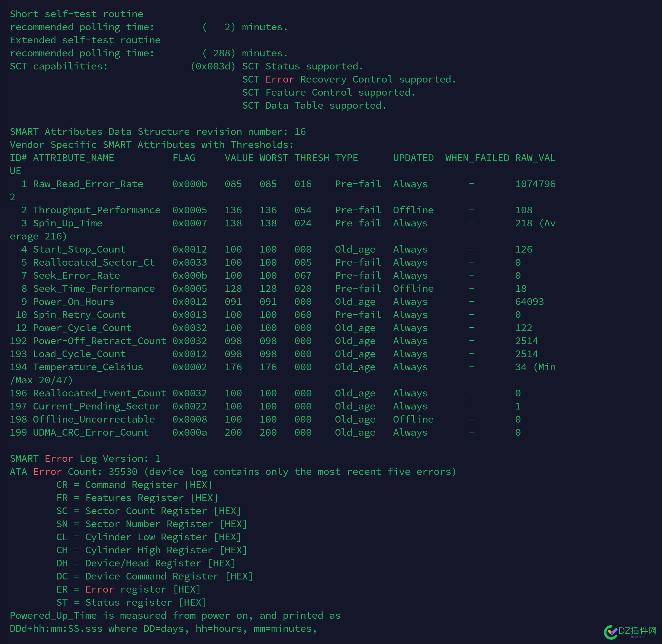Click 'Short self-test routine' line
Image resolution: width=662 pixels, height=644 pixels.
point(76,14)
